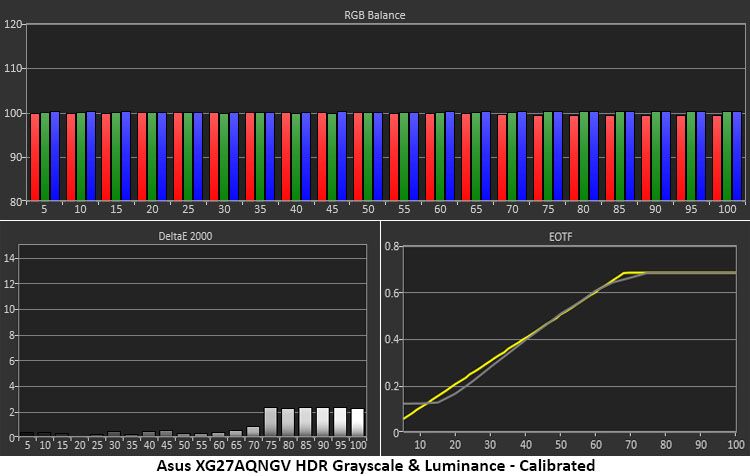This screenshot has height=476, width=750.
Task: Click the 100 x-axis label under RGB Balance
Action: [727, 209]
